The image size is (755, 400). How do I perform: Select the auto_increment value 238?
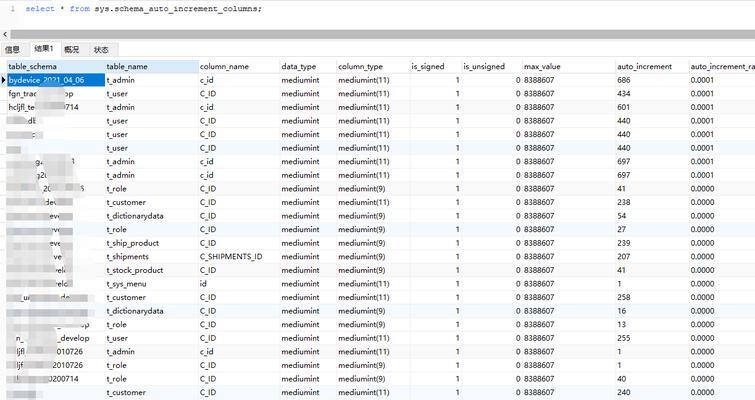point(624,202)
